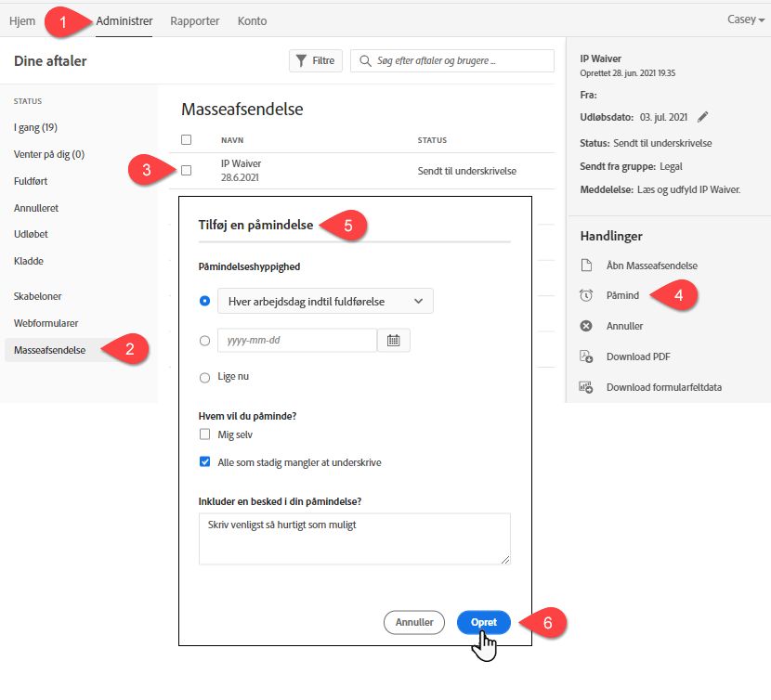The height and width of the screenshot is (700, 771).
Task: Click Download formularfeltdata action
Action: (664, 387)
